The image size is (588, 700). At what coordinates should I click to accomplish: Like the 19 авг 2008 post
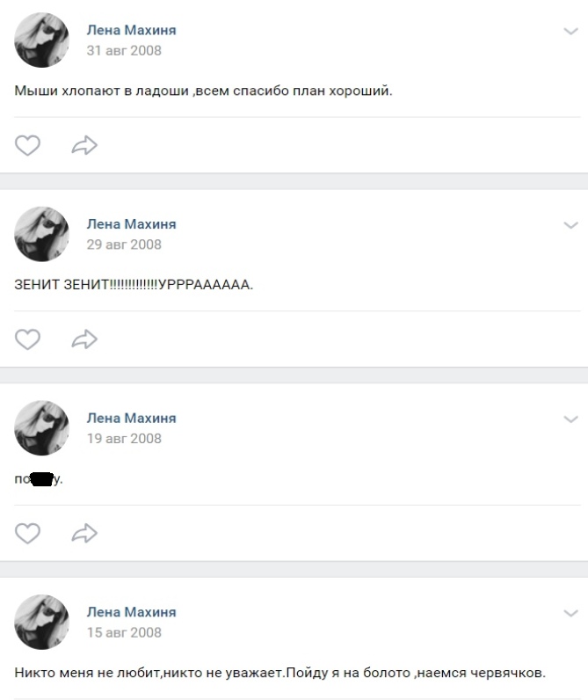[27, 533]
